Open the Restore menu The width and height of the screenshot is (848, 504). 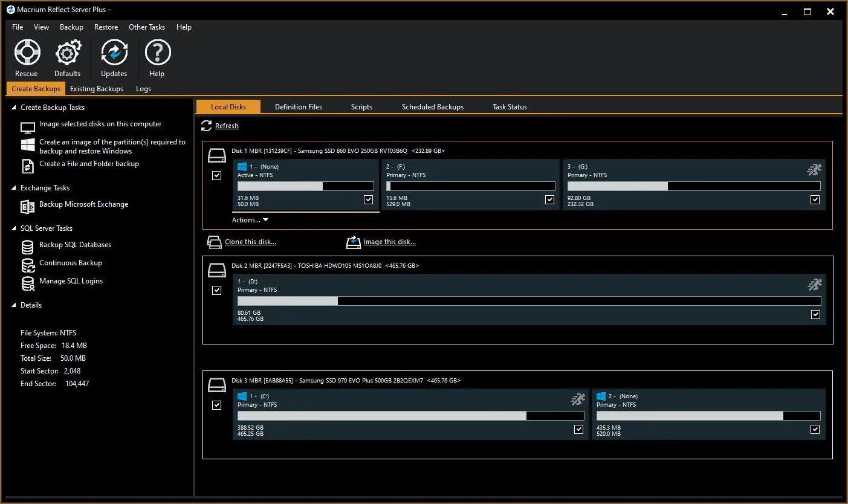[x=106, y=27]
